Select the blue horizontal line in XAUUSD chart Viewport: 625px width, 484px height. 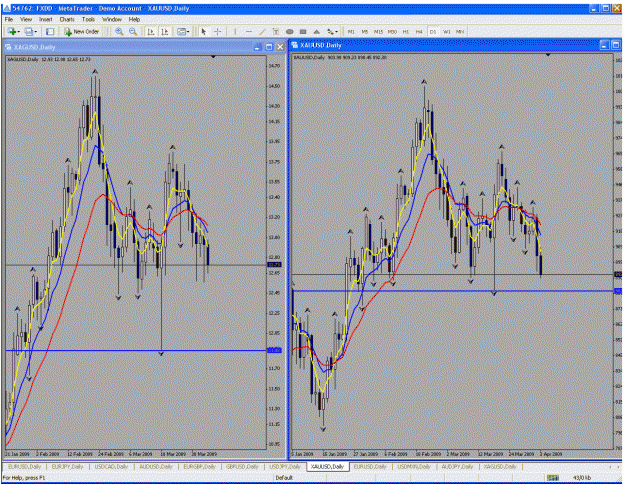coord(452,291)
